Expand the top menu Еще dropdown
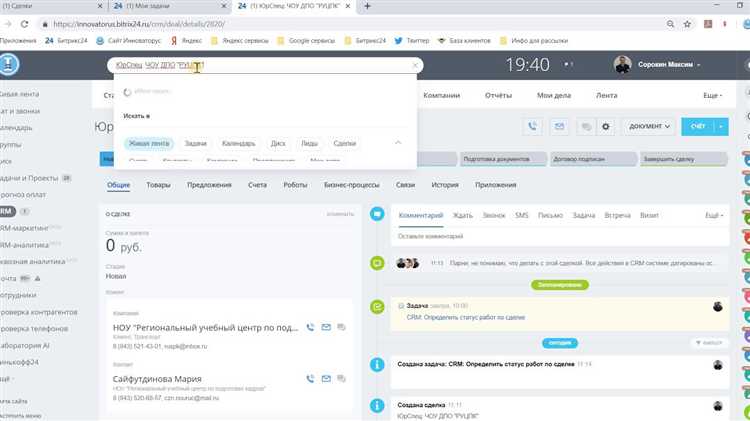750x421 pixels. pyautogui.click(x=713, y=96)
